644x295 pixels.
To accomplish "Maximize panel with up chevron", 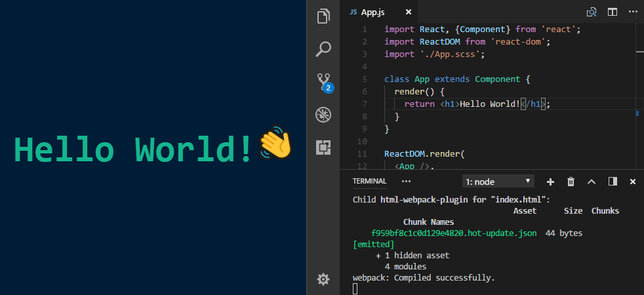I will point(592,182).
